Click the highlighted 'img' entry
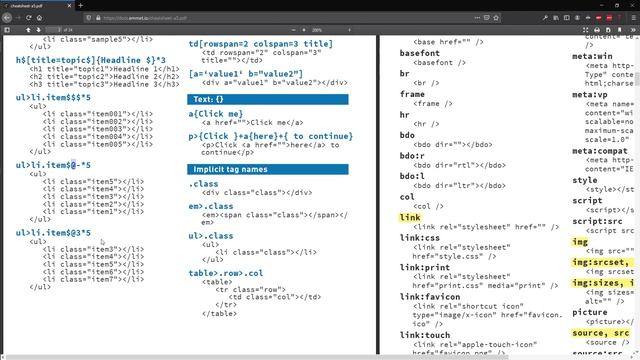640x360 pixels. point(580,242)
